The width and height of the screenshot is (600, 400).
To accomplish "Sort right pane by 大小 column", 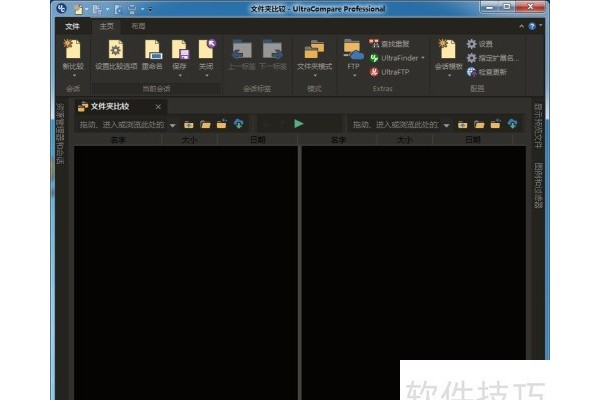I will 404,140.
